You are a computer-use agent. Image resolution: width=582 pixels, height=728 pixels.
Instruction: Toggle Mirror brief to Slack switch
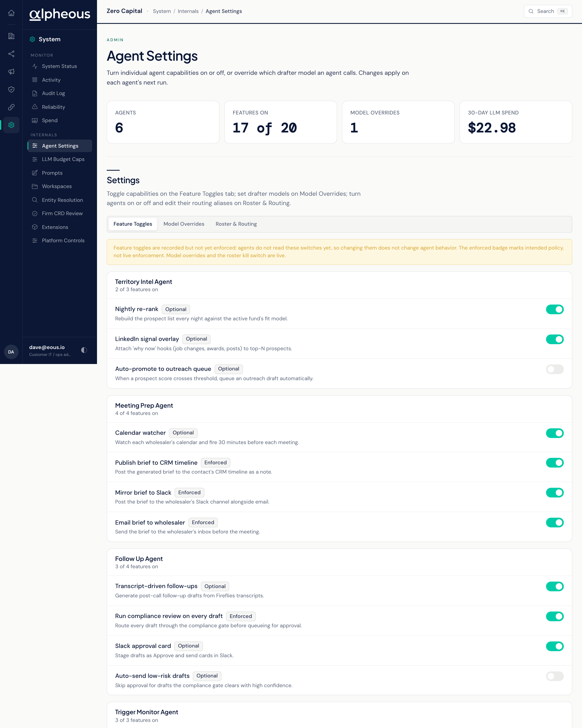tap(554, 493)
